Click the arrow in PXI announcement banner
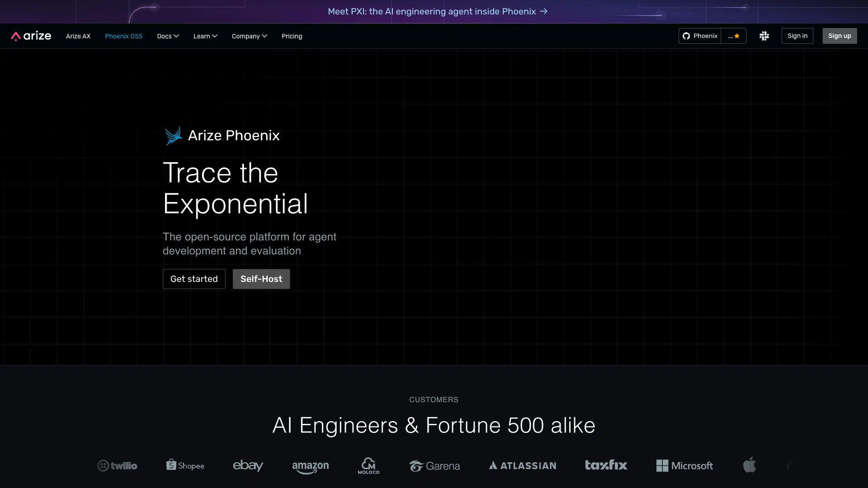Image resolution: width=868 pixels, height=488 pixels. point(544,11)
